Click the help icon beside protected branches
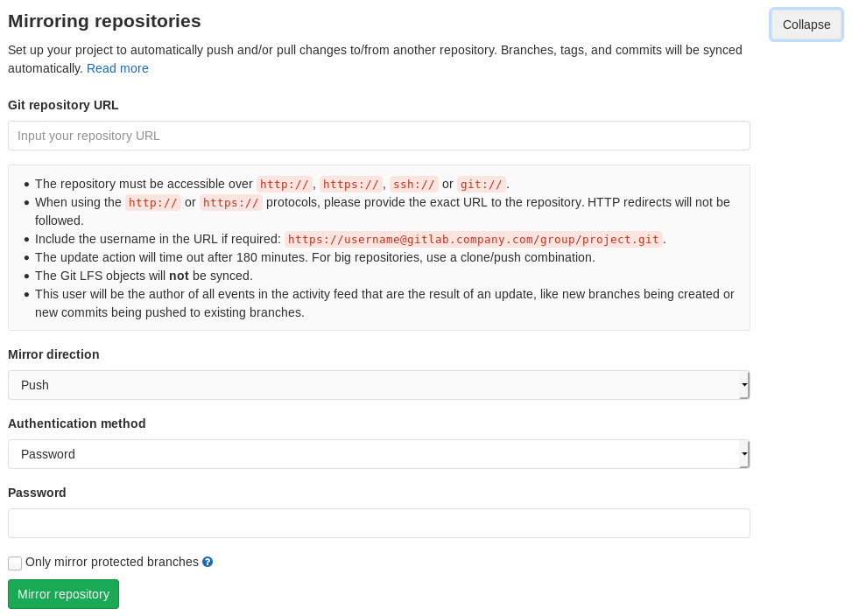Viewport: 852px width, 616px height. click(x=207, y=563)
